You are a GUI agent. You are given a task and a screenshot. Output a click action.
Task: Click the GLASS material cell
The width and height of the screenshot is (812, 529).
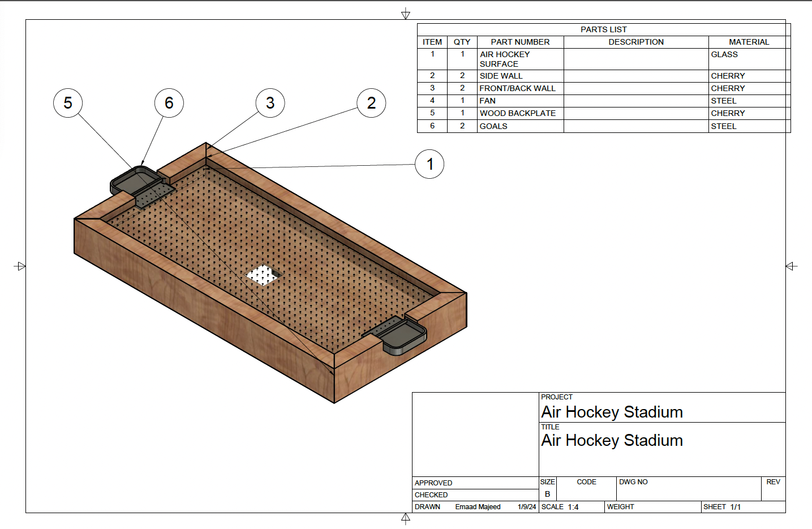pos(749,59)
